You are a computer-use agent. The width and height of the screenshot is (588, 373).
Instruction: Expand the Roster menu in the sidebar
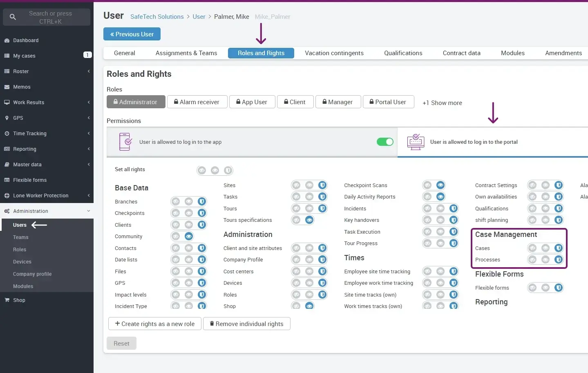47,71
